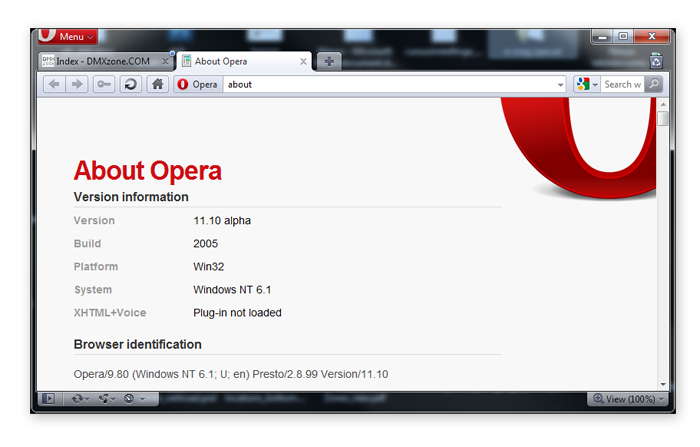Image resolution: width=700 pixels, height=447 pixels.
Task: Open the Opera Turbo icon dropdown
Action: pos(134,398)
